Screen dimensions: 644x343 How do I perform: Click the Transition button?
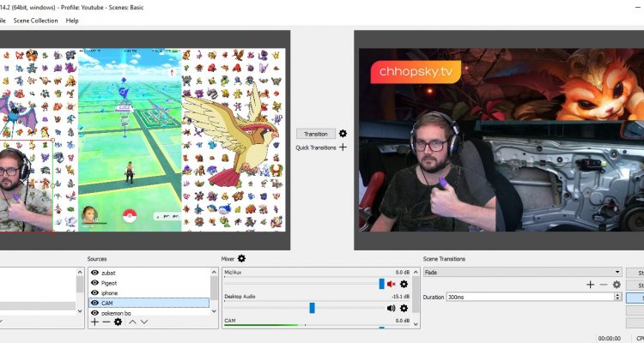(316, 134)
